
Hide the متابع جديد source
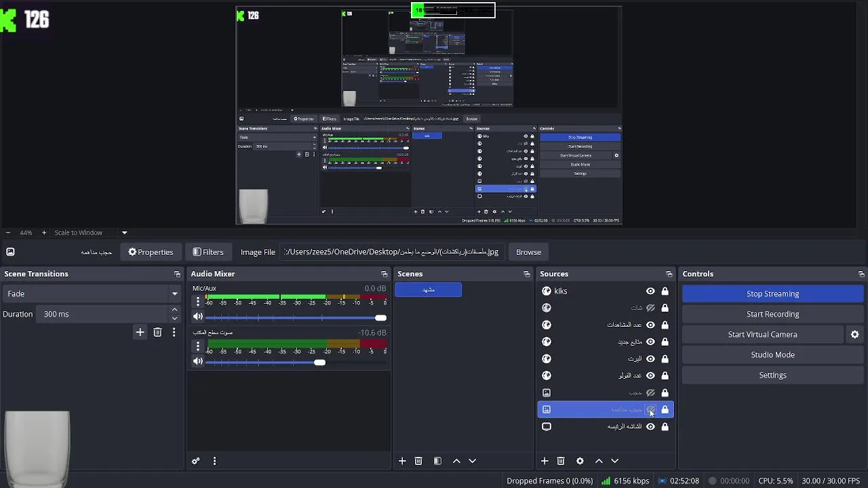click(650, 342)
